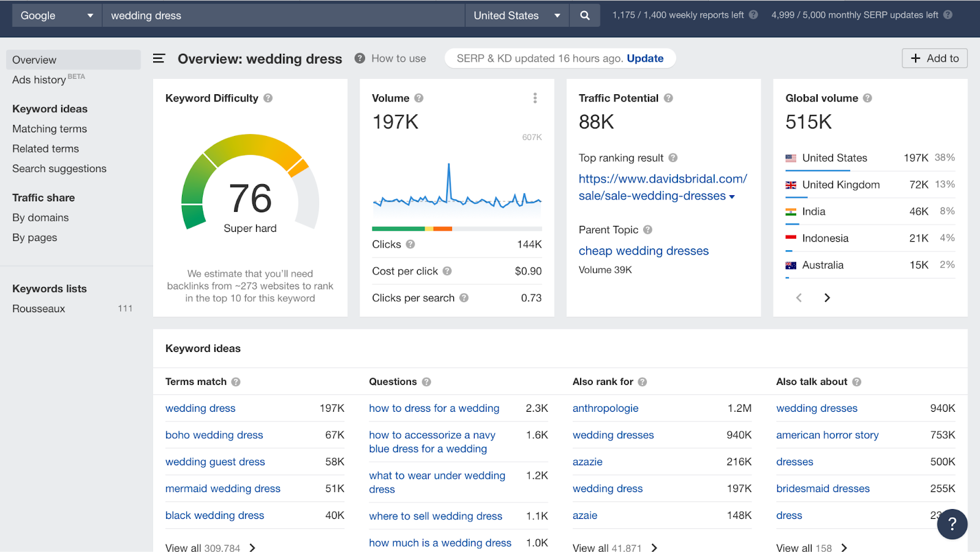Viewport: 980px width, 552px height.
Task: Open the Google search engine dropdown
Action: pyautogui.click(x=56, y=15)
